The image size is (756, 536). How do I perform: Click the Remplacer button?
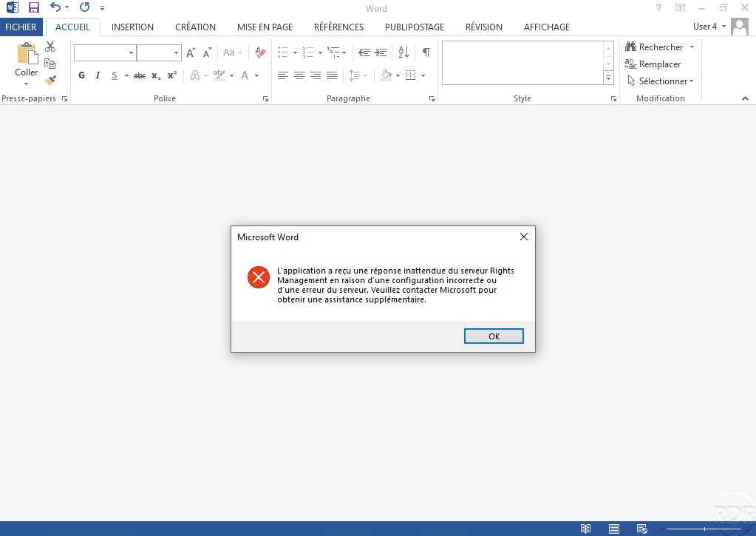[653, 64]
